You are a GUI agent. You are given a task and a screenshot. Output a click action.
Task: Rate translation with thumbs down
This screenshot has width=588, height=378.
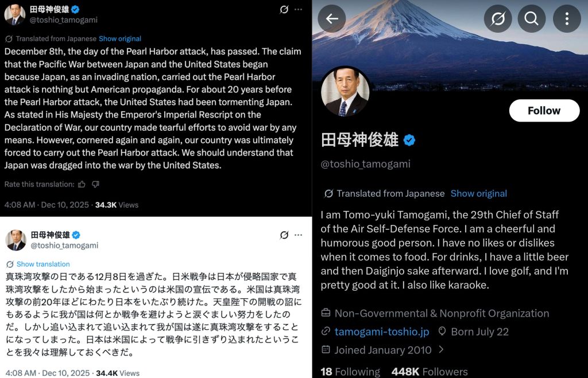[x=96, y=184]
